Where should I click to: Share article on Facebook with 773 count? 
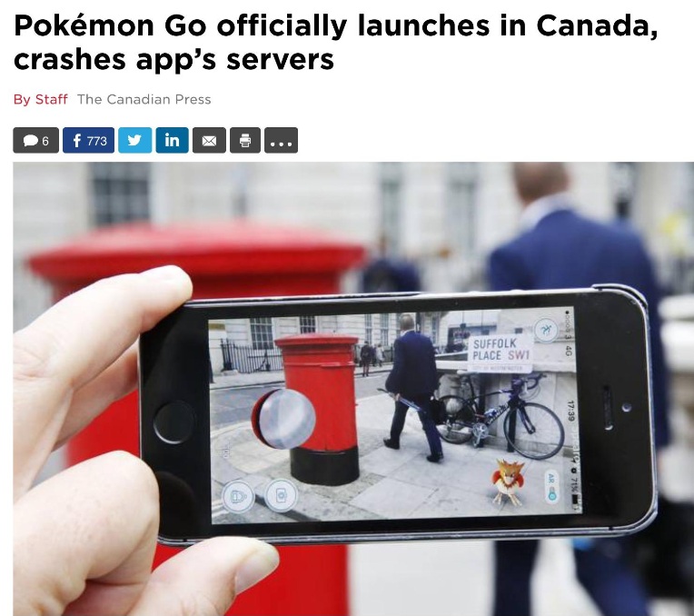(x=88, y=141)
